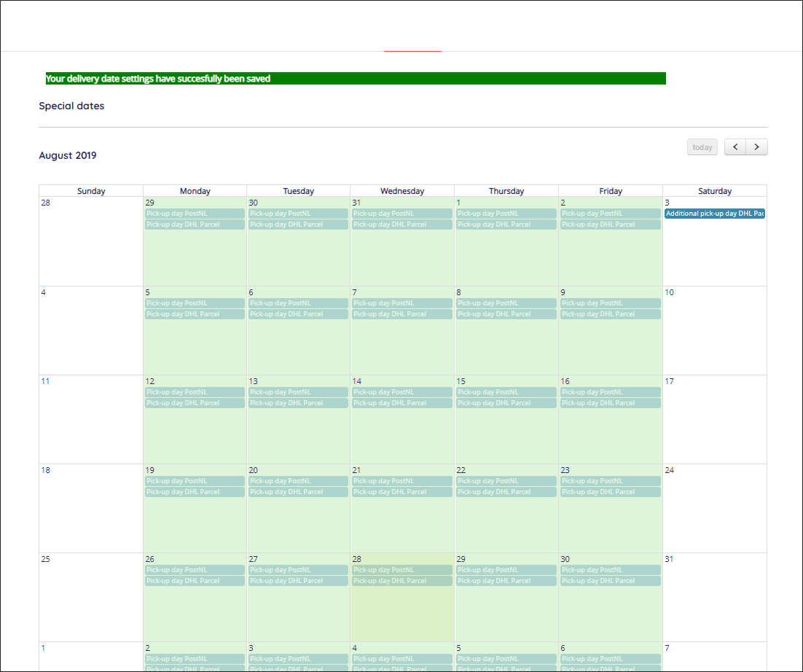
Task: Go to the next month arrow
Action: pyautogui.click(x=756, y=147)
